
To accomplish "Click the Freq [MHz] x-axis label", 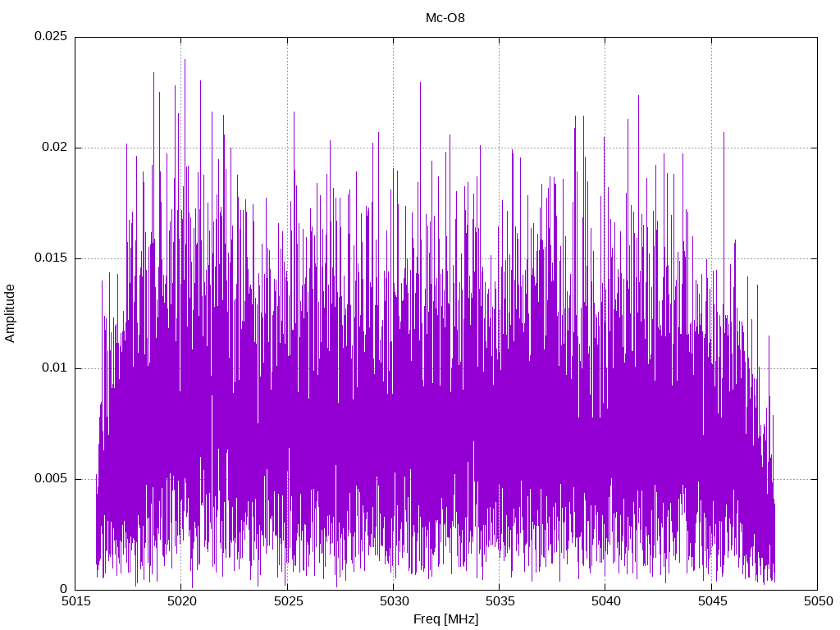I will click(445, 619).
